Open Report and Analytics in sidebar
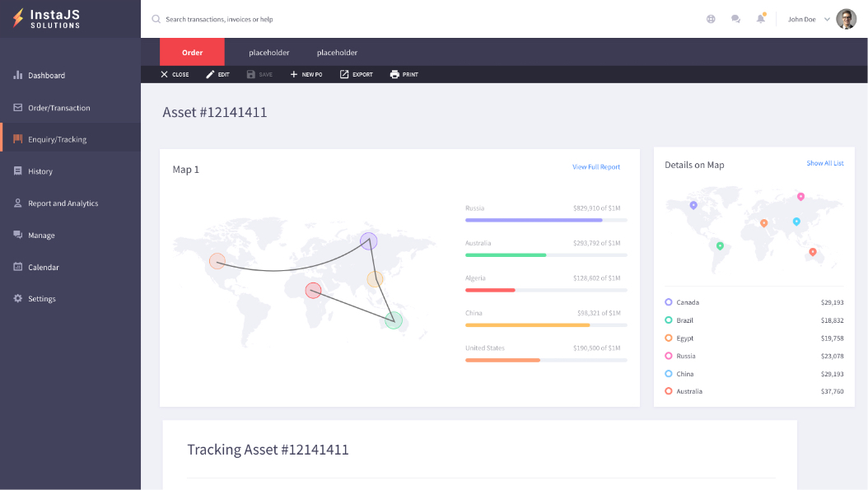The height and width of the screenshot is (490, 868). click(x=63, y=203)
